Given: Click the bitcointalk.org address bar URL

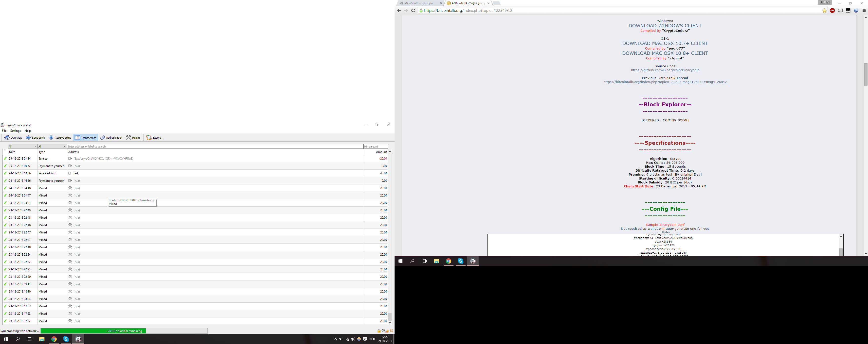Looking at the screenshot, I should tap(468, 11).
